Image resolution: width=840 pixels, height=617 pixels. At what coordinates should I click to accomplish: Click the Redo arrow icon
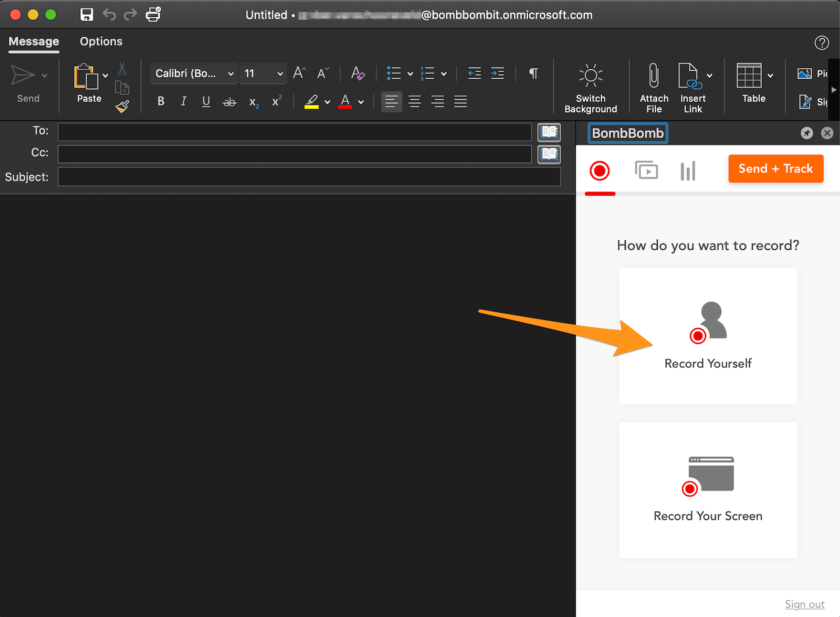130,15
